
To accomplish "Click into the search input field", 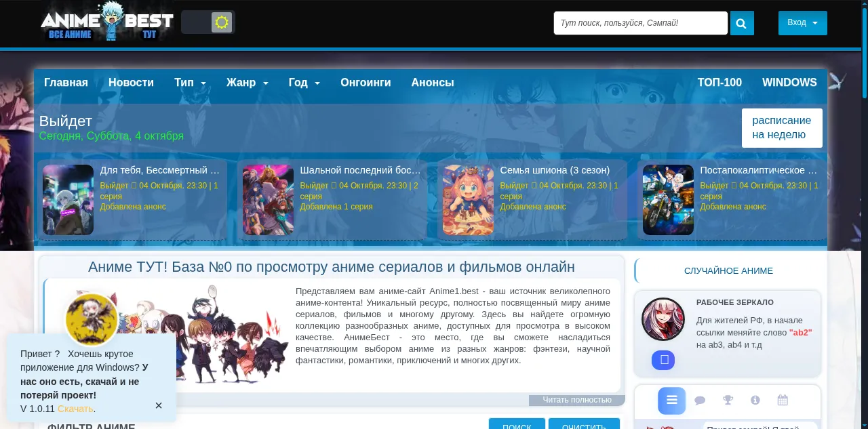I will pyautogui.click(x=640, y=23).
